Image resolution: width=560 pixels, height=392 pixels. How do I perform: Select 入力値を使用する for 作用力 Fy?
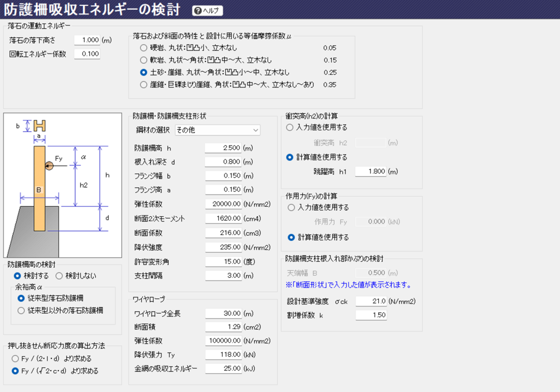(x=291, y=208)
